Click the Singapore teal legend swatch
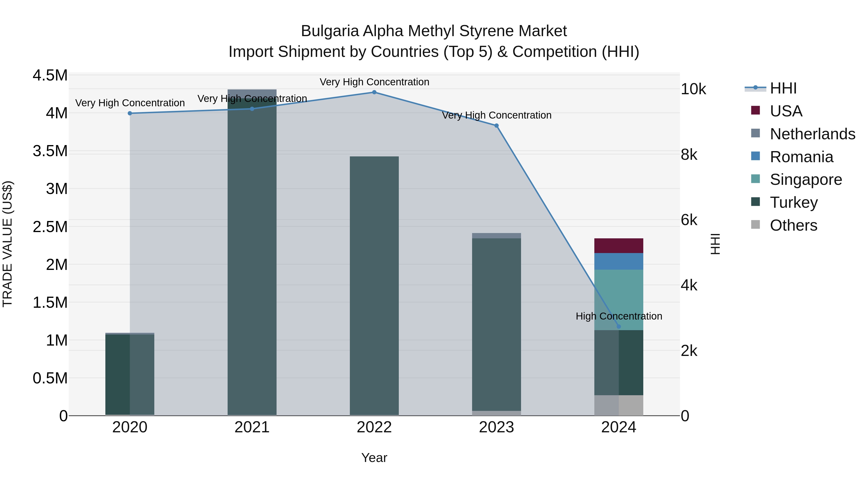The width and height of the screenshot is (868, 488). (755, 179)
